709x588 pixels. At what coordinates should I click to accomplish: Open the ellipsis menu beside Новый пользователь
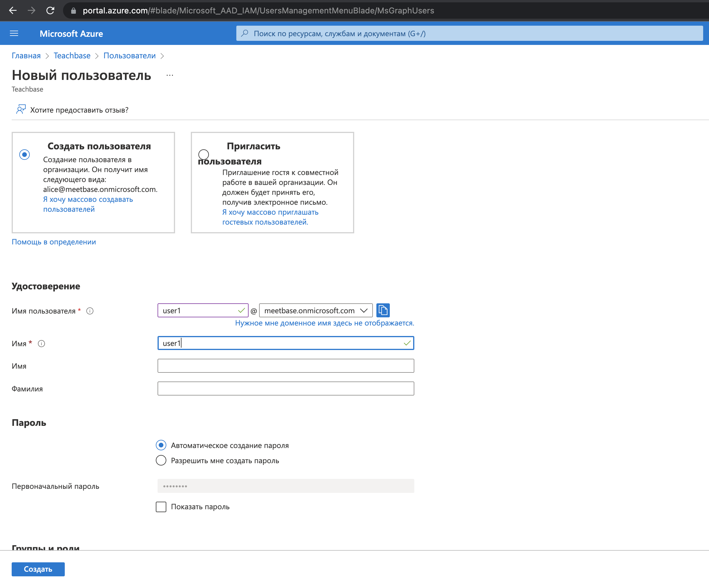[x=170, y=75]
